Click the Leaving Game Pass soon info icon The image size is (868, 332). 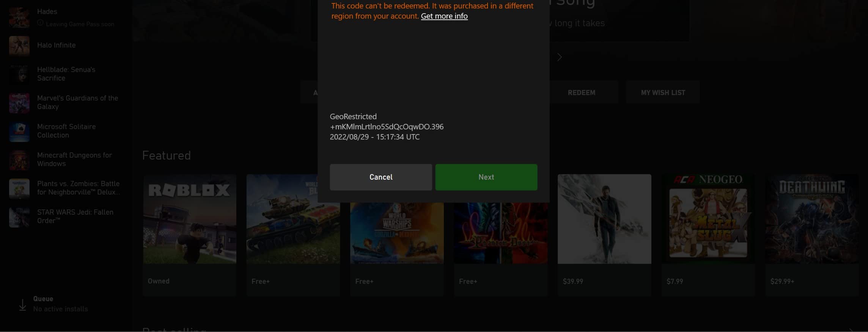tap(40, 23)
